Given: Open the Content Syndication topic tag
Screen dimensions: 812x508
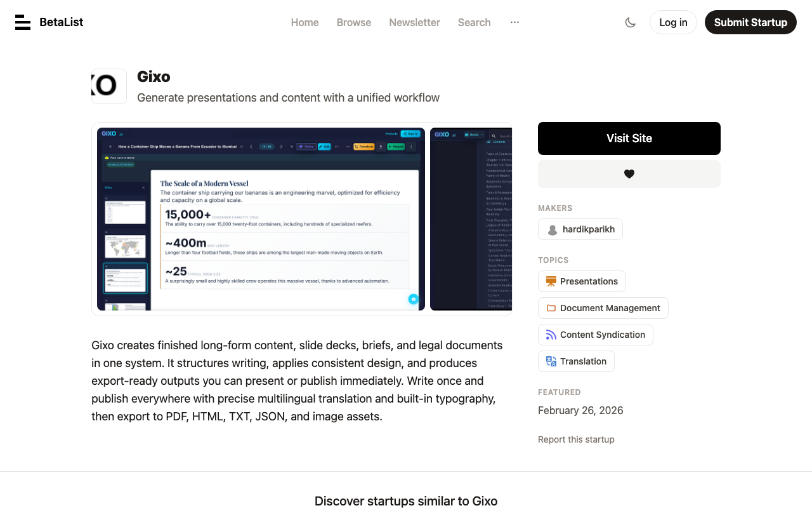Looking at the screenshot, I should tap(596, 335).
